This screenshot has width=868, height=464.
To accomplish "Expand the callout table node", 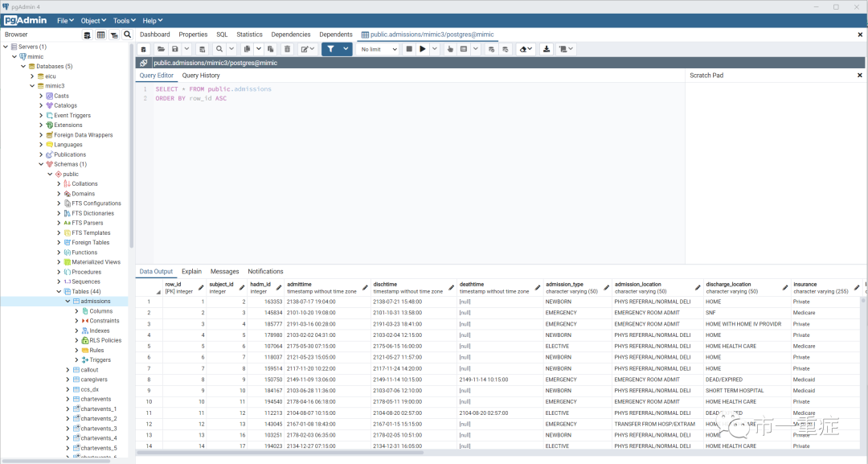I will 68,370.
